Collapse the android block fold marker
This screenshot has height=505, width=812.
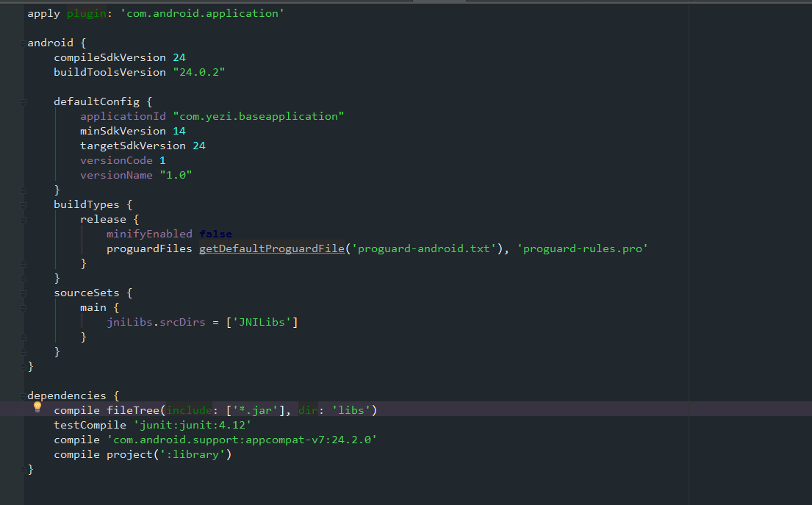[x=24, y=43]
